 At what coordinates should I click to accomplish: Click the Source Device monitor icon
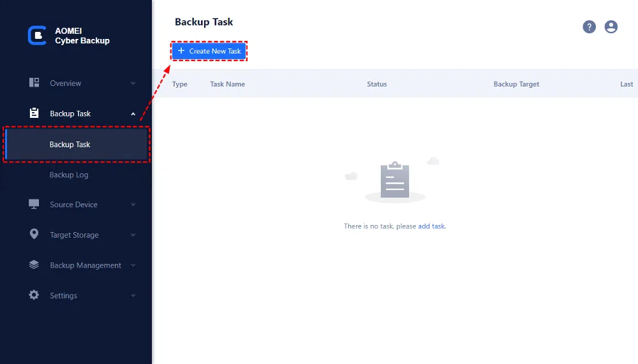34,205
